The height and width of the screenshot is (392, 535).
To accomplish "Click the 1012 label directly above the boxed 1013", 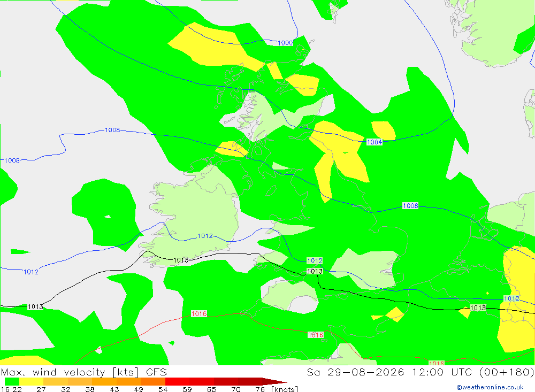I will 315,260.
